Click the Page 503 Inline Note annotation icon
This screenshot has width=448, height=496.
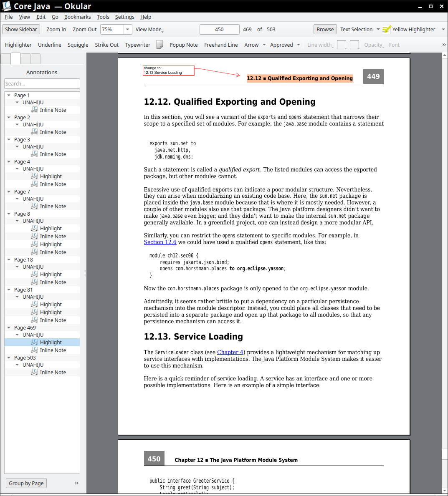pyautogui.click(x=34, y=373)
